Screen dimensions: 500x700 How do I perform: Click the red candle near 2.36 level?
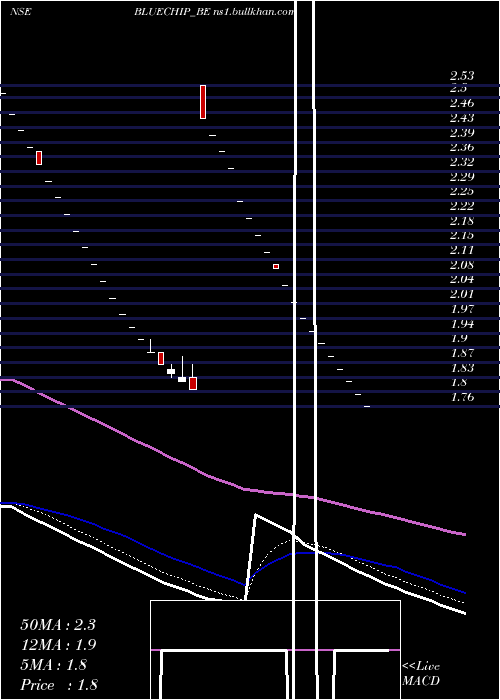pyautogui.click(x=39, y=158)
